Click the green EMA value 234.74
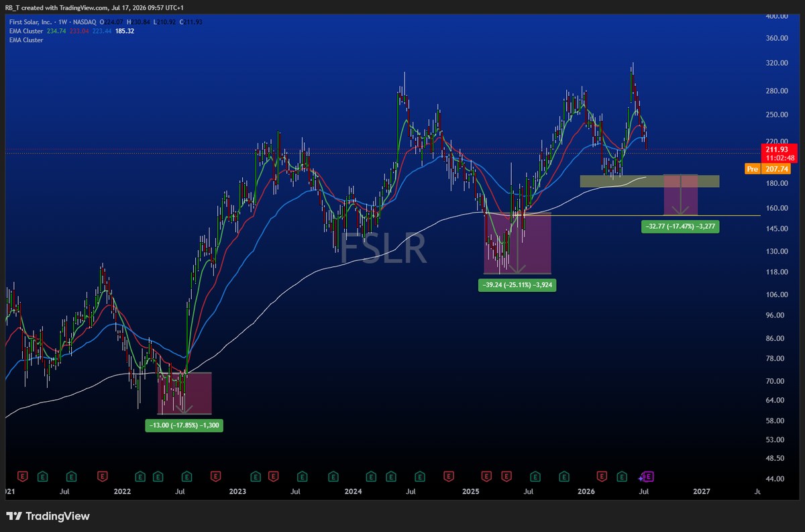805x532 pixels. click(x=56, y=31)
